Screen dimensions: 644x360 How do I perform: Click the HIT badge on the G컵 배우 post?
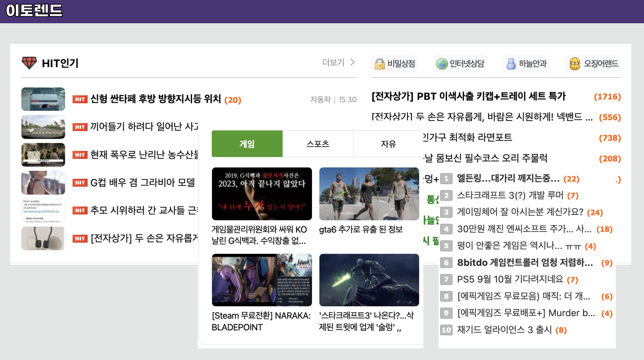click(x=80, y=182)
